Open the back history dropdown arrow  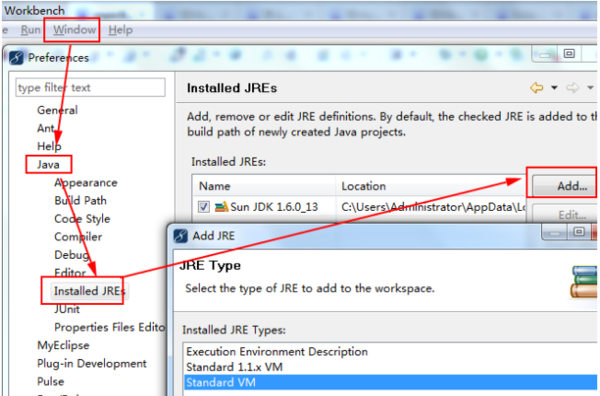[x=554, y=88]
